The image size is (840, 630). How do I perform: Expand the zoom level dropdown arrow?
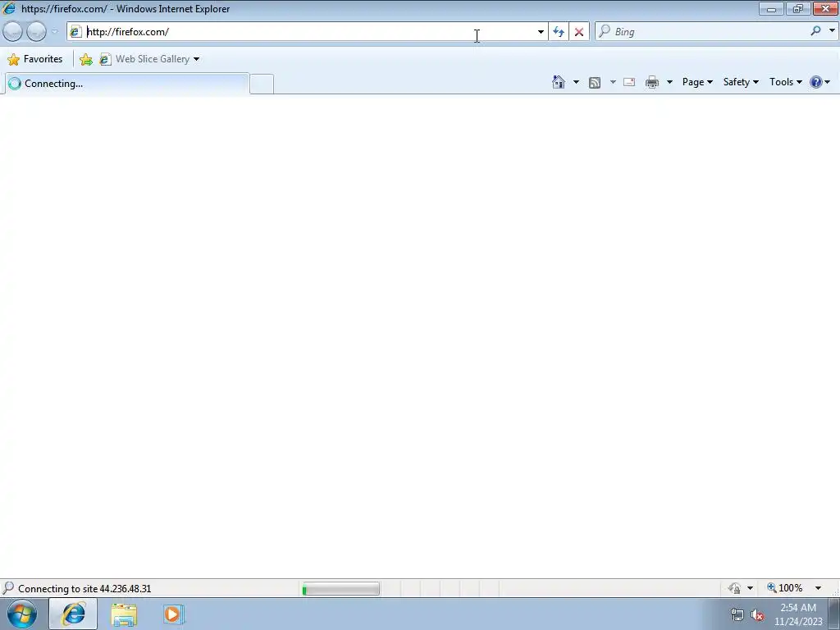[818, 588]
